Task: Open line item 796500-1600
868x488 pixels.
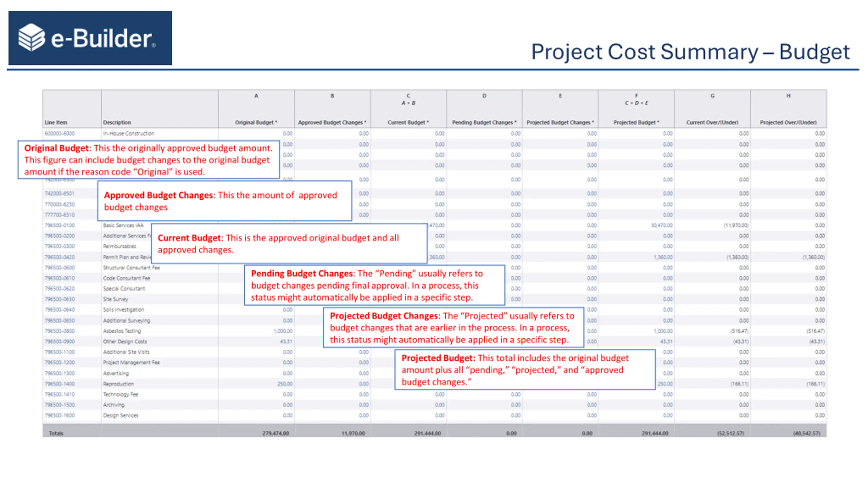Action: 60,415
